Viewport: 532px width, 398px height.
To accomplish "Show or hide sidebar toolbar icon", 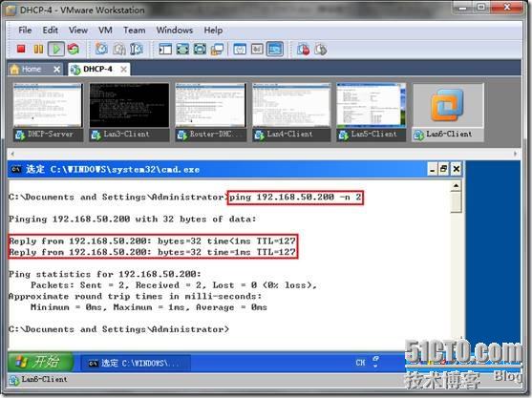I will click(165, 50).
